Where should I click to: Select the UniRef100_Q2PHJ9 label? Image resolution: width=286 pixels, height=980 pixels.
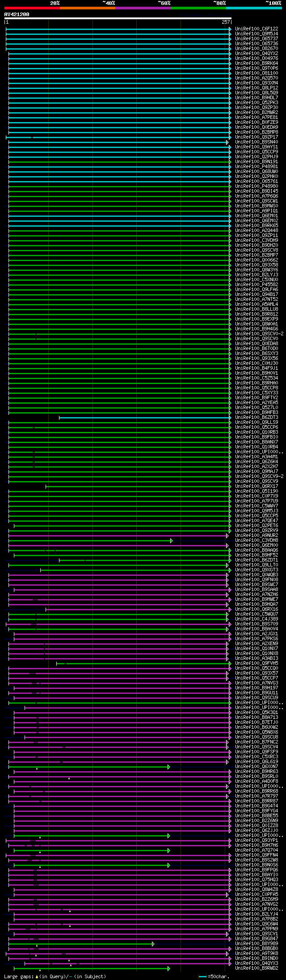click(x=257, y=156)
